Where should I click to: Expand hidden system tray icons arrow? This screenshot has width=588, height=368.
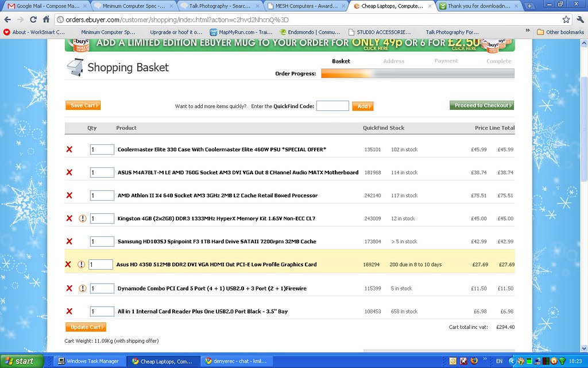(512, 361)
